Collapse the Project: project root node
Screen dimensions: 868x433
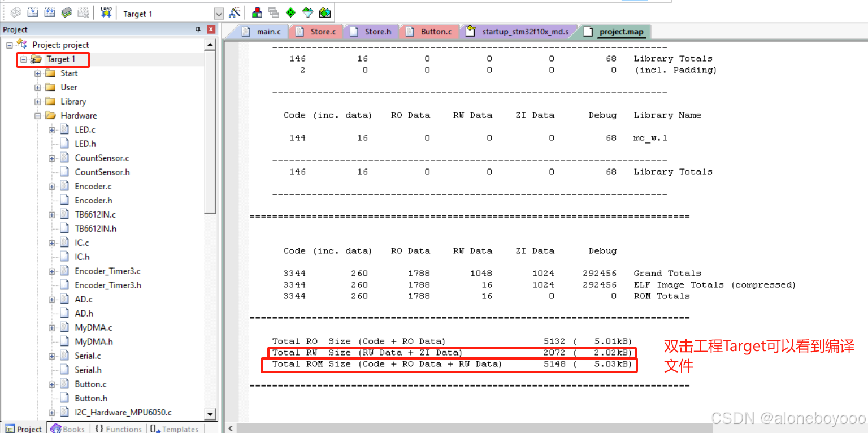[x=9, y=45]
